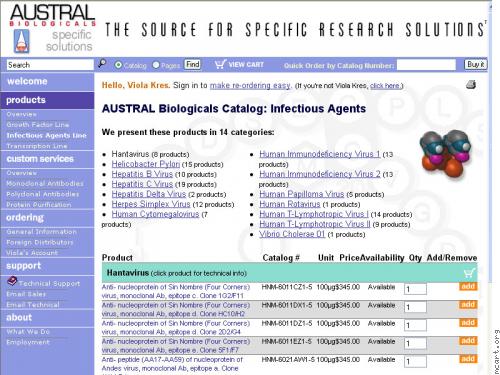Screen dimensions: 500x375
Task: Open Foreign Distributors in sidebar
Action: [40, 242]
